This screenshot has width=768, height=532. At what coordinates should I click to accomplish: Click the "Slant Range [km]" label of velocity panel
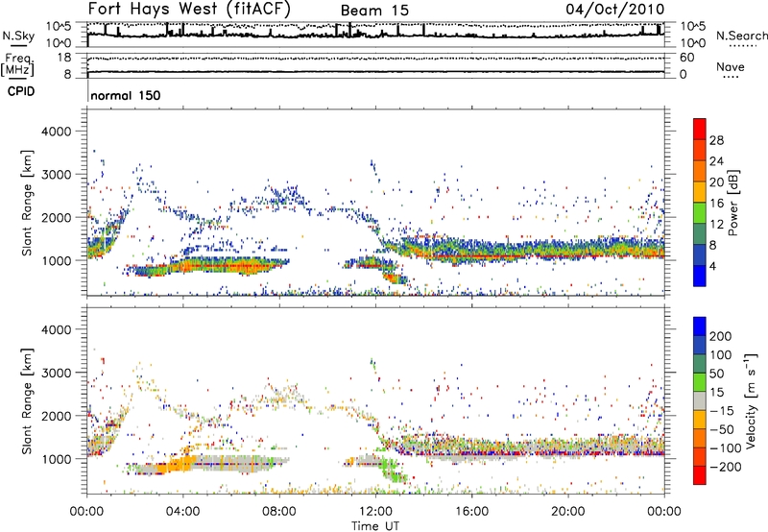click(27, 400)
